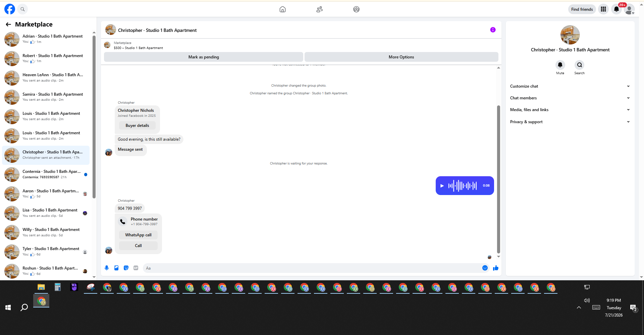This screenshot has height=335, width=644.
Task: Focus the Aa message input field
Action: (x=312, y=268)
